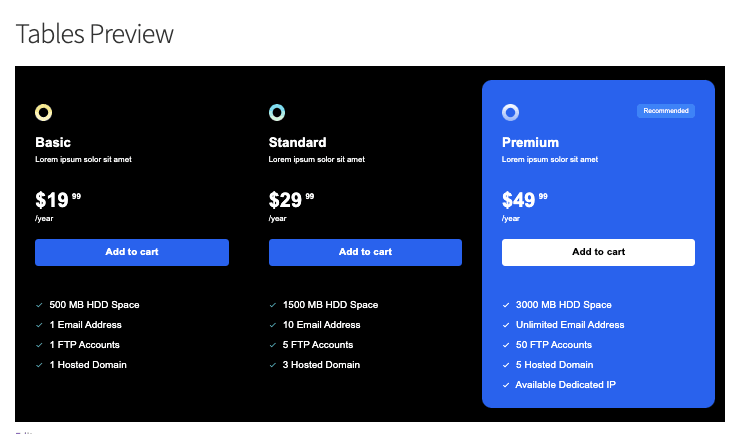Click checkmark beside 500 MB HDD Space

coord(39,305)
